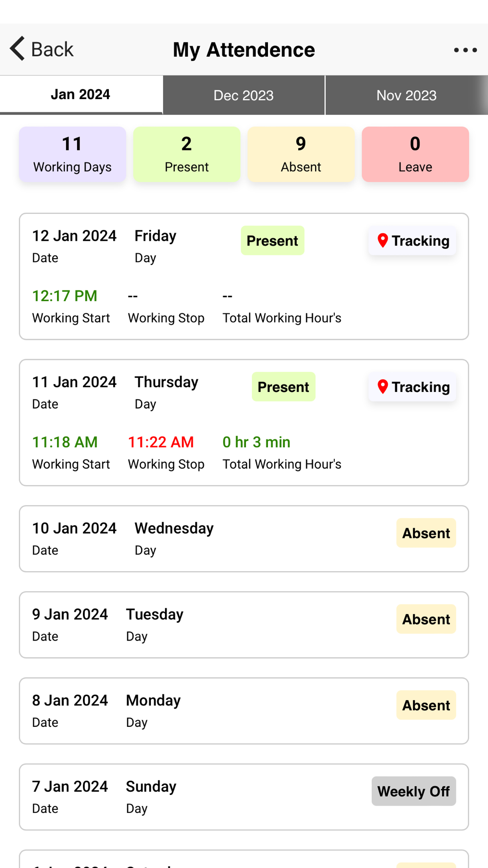Switch to the Nov 2023 tab
The image size is (488, 868).
(x=407, y=95)
